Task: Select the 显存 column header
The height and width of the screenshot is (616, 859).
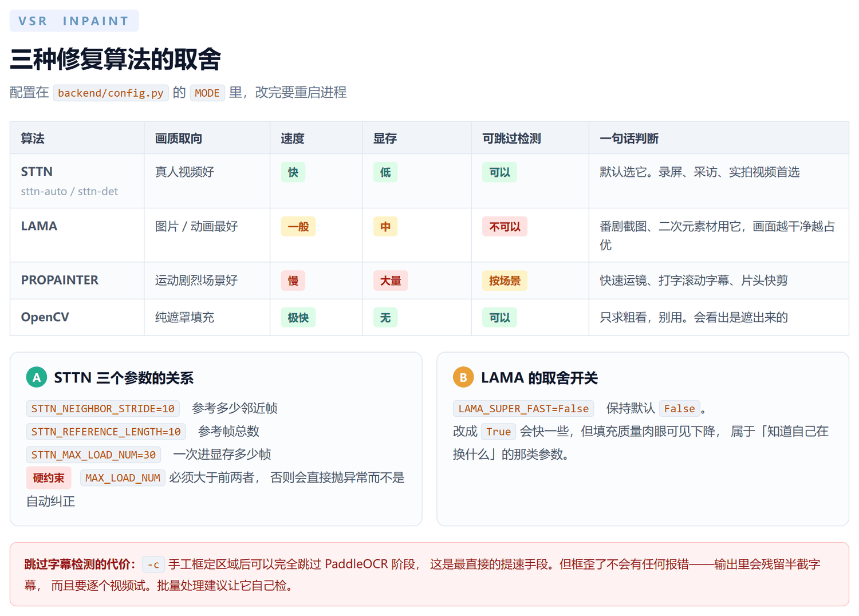Action: [417, 138]
